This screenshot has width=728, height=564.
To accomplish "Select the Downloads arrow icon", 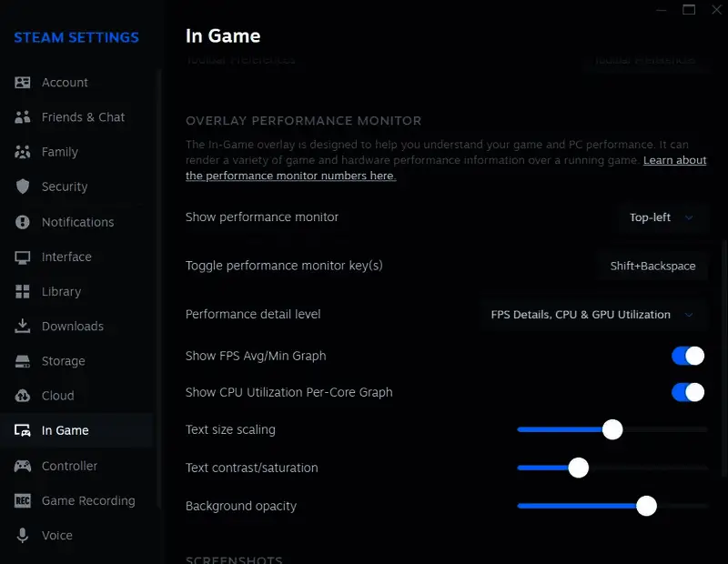I will point(23,327).
